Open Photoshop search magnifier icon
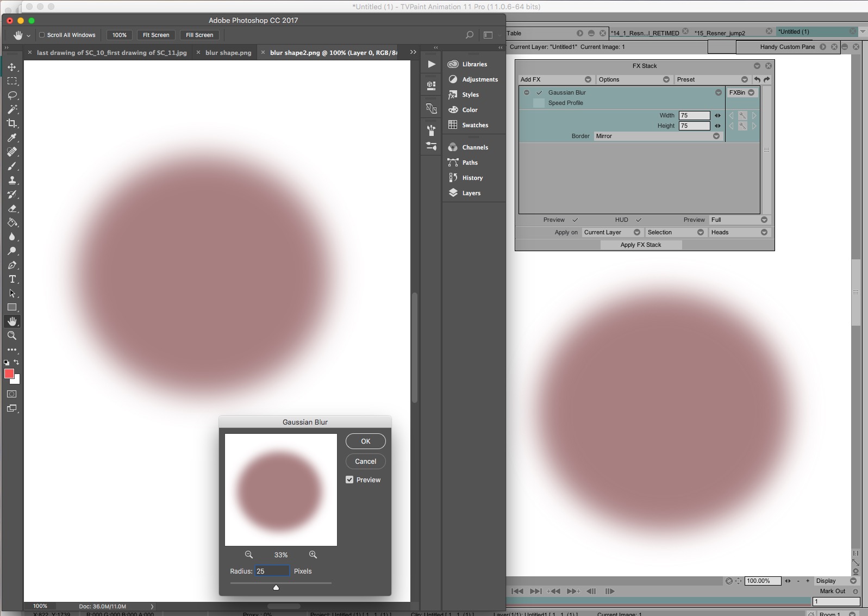Screen dimensions: 868x616 [x=470, y=35]
